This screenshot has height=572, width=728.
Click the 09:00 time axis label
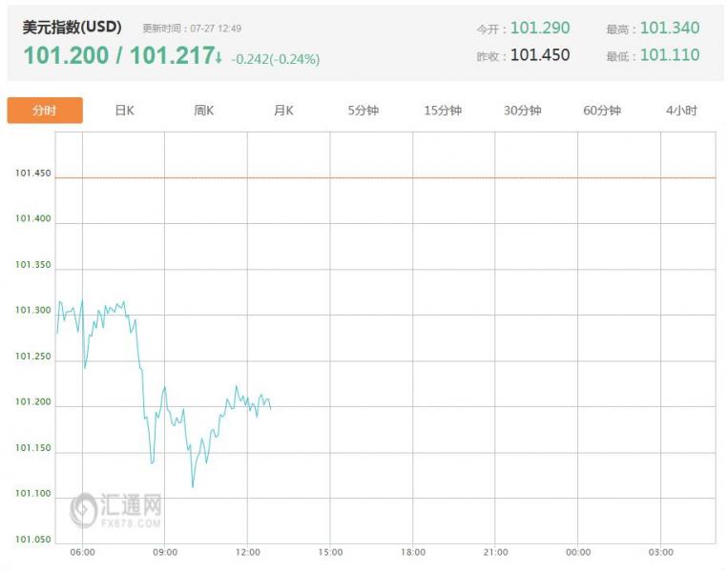tap(165, 552)
